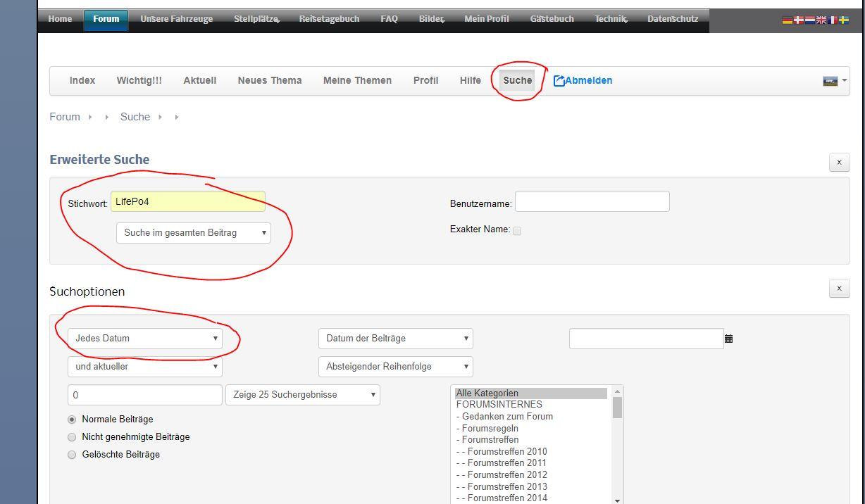Click the Abmelden logout link
The height and width of the screenshot is (504, 865).
583,80
